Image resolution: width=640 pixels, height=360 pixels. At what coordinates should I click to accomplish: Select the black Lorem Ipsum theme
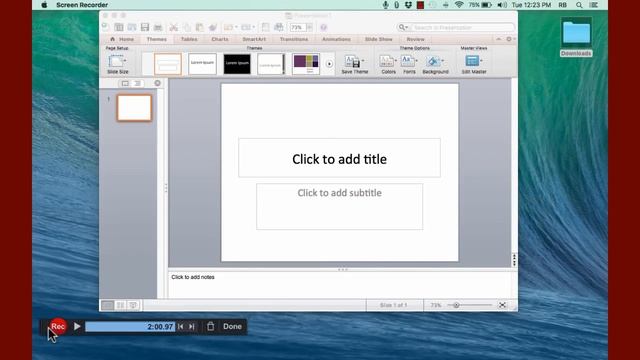pos(237,64)
